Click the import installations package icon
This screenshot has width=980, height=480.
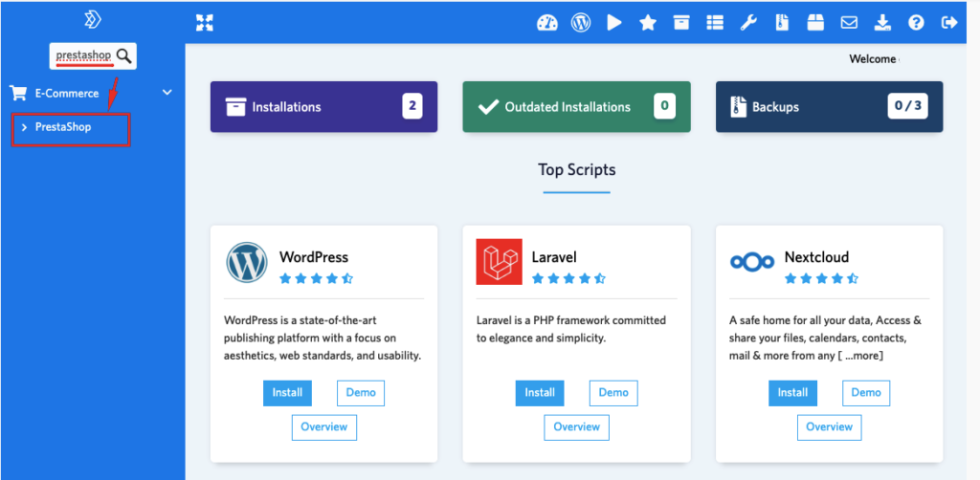pyautogui.click(x=815, y=23)
